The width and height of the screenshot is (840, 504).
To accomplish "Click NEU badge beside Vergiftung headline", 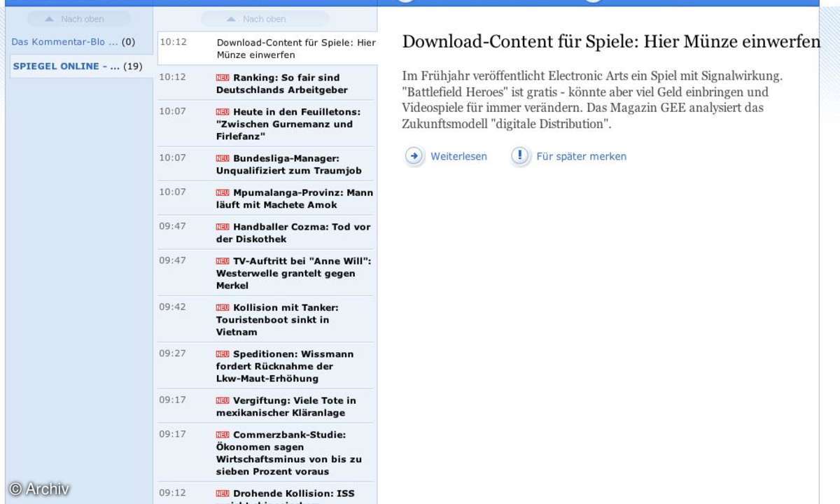I will (223, 401).
